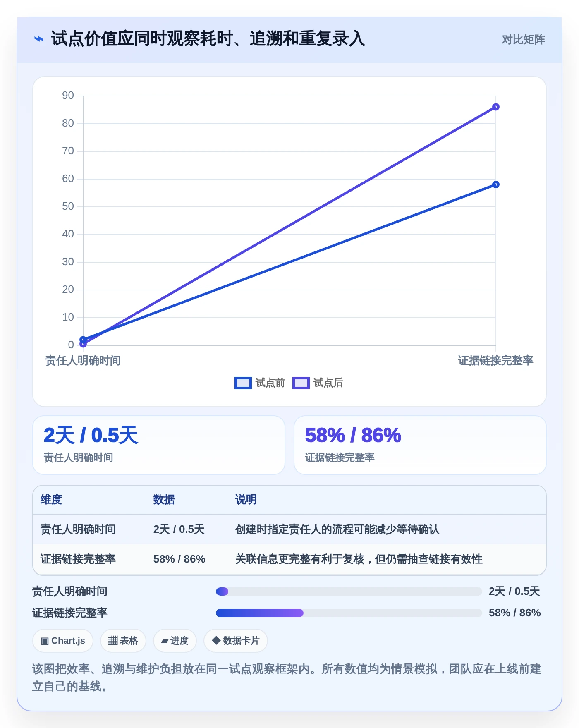Click the table cell 58% / 86%
Image resolution: width=579 pixels, height=728 pixels.
coord(179,559)
